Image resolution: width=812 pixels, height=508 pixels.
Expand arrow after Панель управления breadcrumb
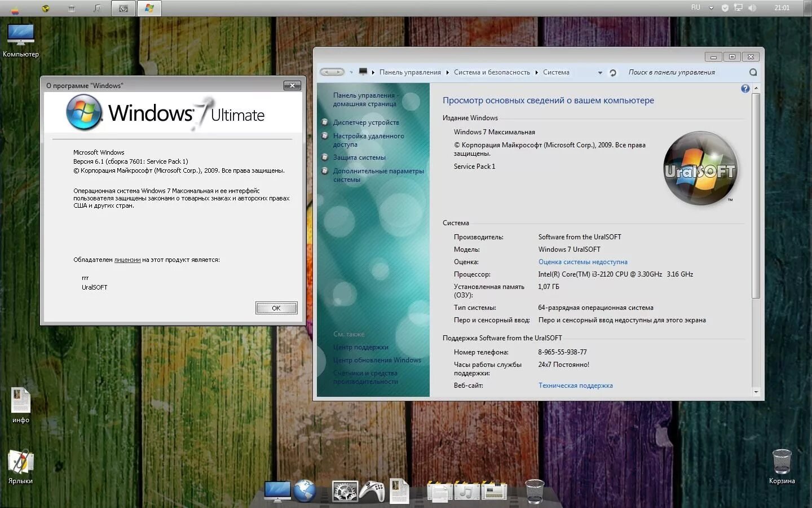pyautogui.click(x=448, y=72)
